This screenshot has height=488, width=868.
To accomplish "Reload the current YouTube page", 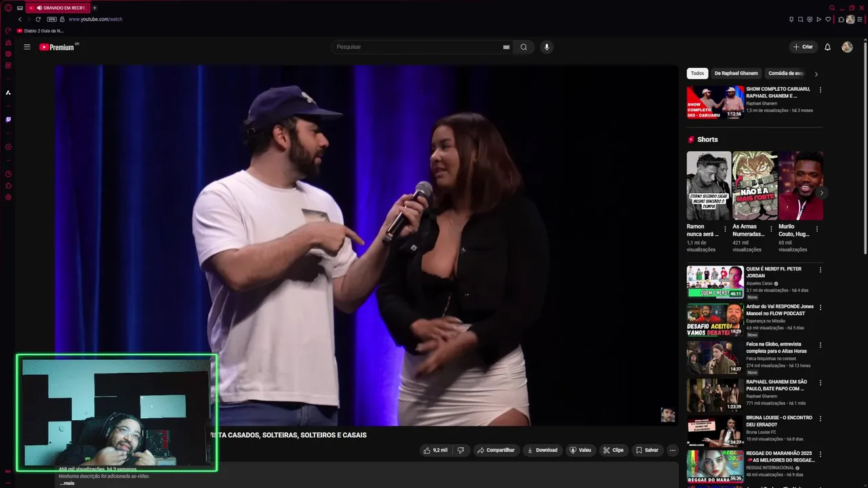I will pyautogui.click(x=38, y=19).
